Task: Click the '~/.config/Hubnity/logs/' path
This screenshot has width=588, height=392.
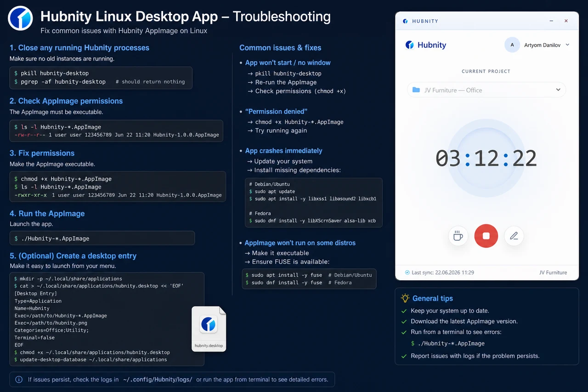Action: 158,380
